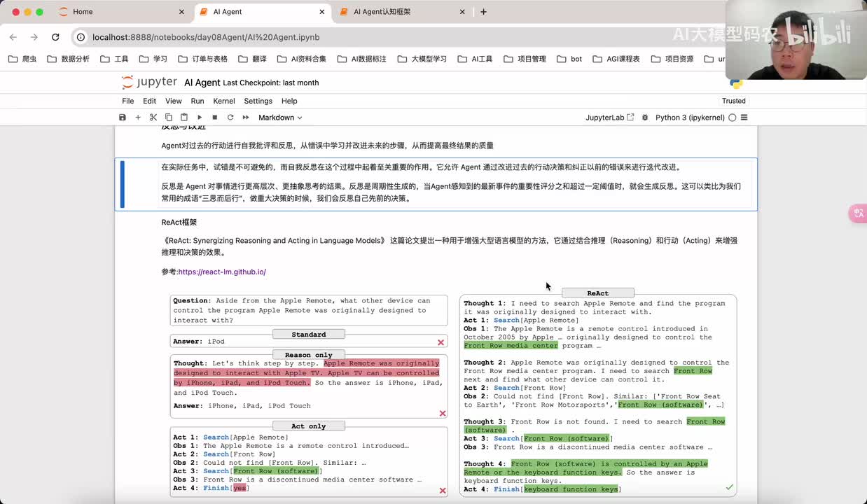Click the kernel status circle indicator
The image size is (867, 504).
(733, 118)
